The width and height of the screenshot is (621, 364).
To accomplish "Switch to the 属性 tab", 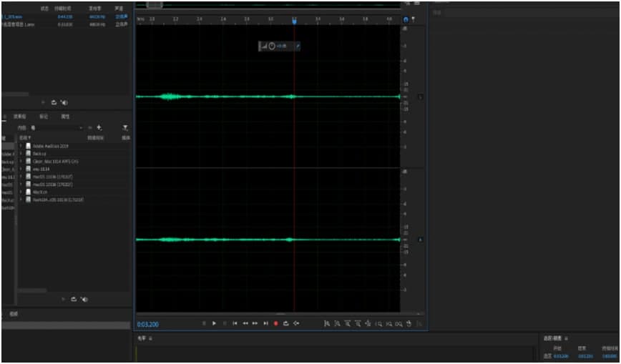I will [65, 117].
